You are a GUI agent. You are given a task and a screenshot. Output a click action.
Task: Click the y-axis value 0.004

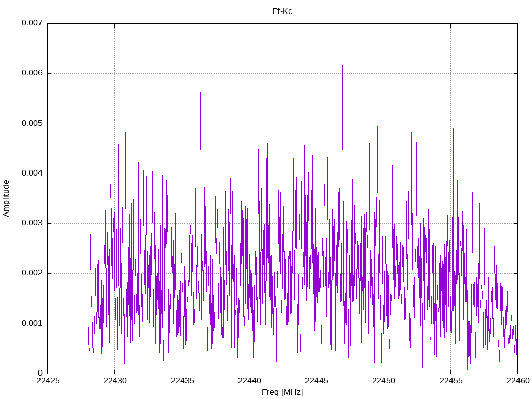32,174
